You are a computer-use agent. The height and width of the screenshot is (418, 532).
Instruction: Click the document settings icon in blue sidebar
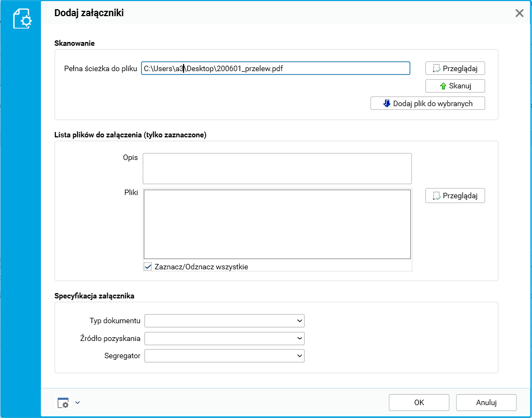22,19
